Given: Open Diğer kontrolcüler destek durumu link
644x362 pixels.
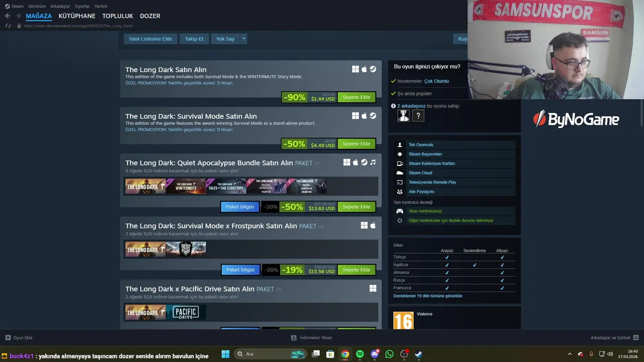Looking at the screenshot, I should [x=451, y=220].
